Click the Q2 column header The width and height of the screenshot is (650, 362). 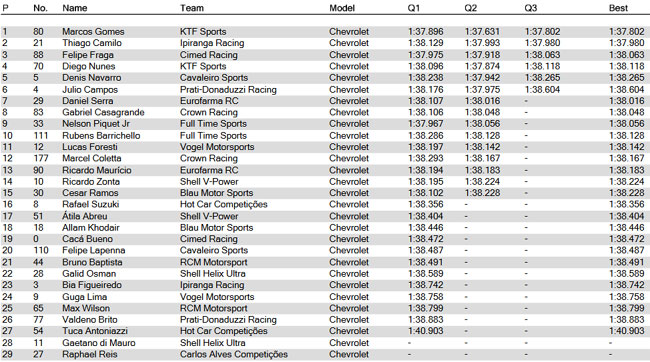(x=471, y=8)
